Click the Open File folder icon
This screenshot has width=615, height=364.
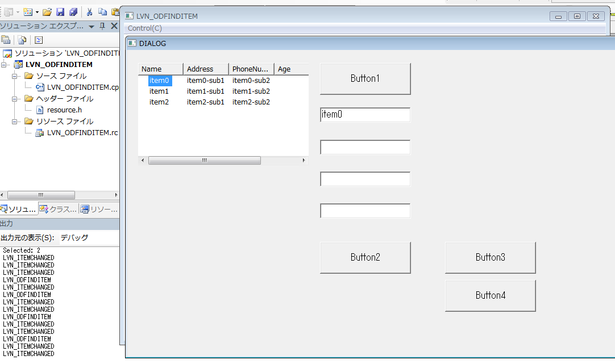[47, 12]
